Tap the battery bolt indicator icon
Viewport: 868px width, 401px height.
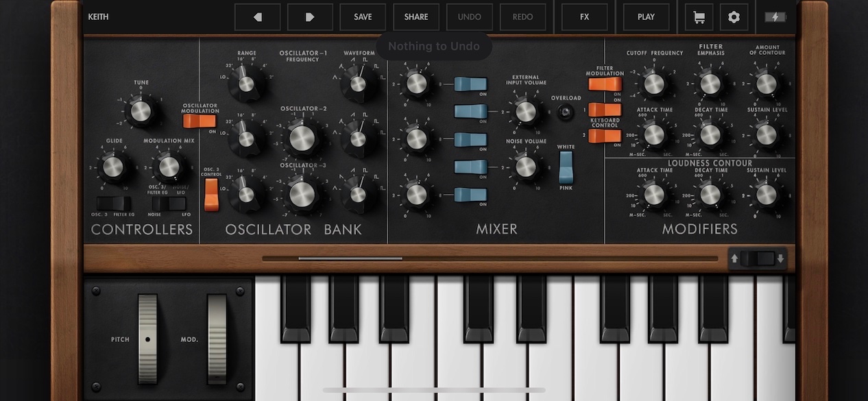pyautogui.click(x=775, y=17)
